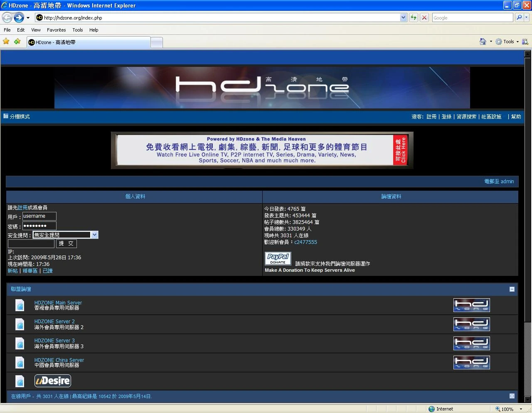Click the 電郵至 admin link
This screenshot has width=532, height=413.
[499, 182]
